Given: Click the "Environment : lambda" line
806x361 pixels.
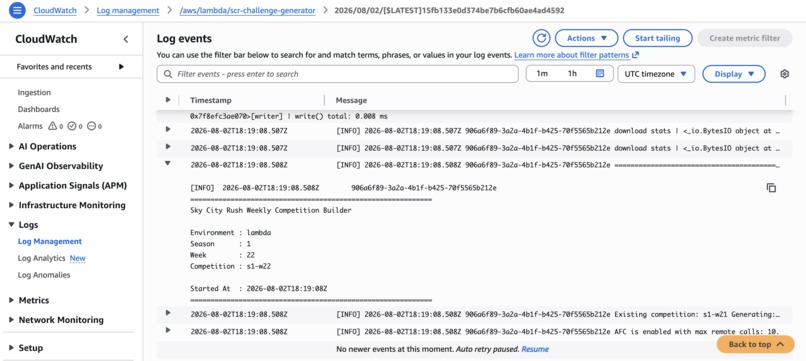Looking at the screenshot, I should point(231,232).
